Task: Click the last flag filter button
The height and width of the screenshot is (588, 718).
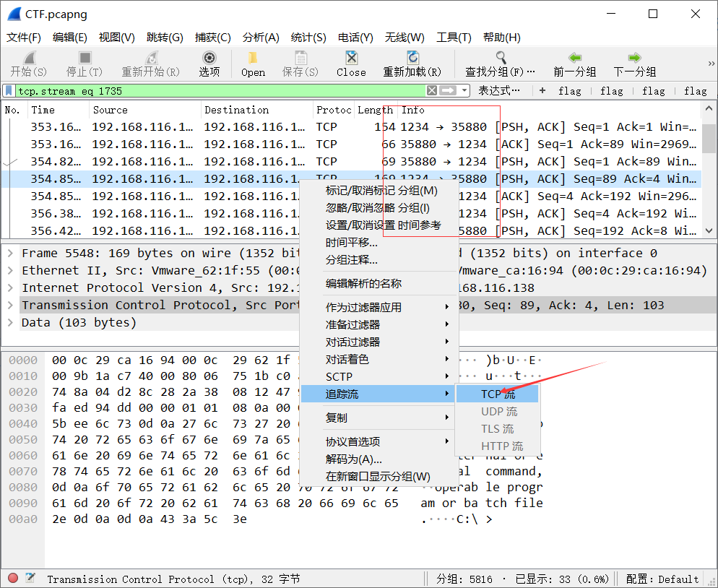Action: coord(695,91)
